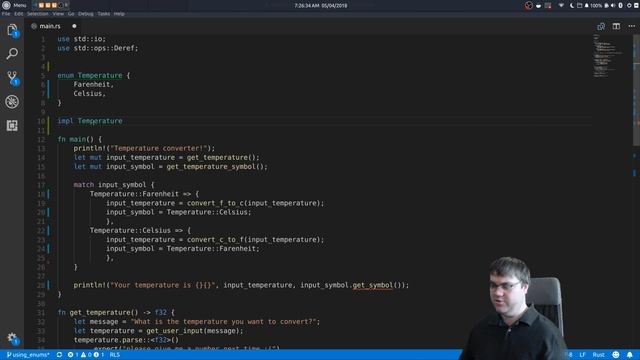Click the 'enum Temperature' declaration text
Screen dimensions: 640x360
[x=90, y=76]
